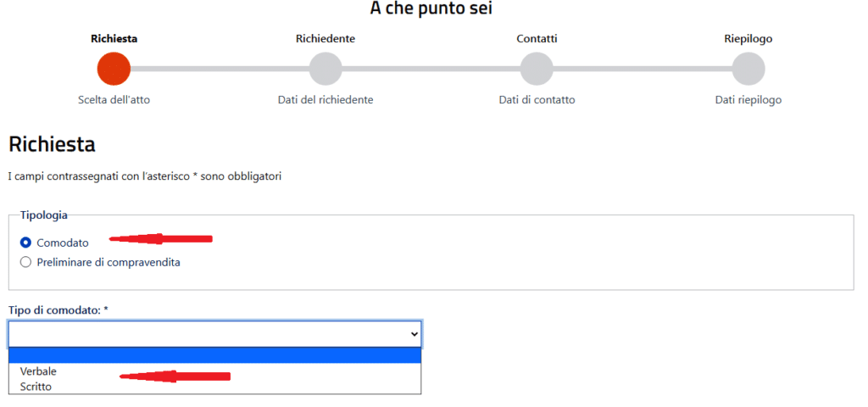868x407 pixels.
Task: Click the grey Richiedente step circle
Action: [325, 69]
